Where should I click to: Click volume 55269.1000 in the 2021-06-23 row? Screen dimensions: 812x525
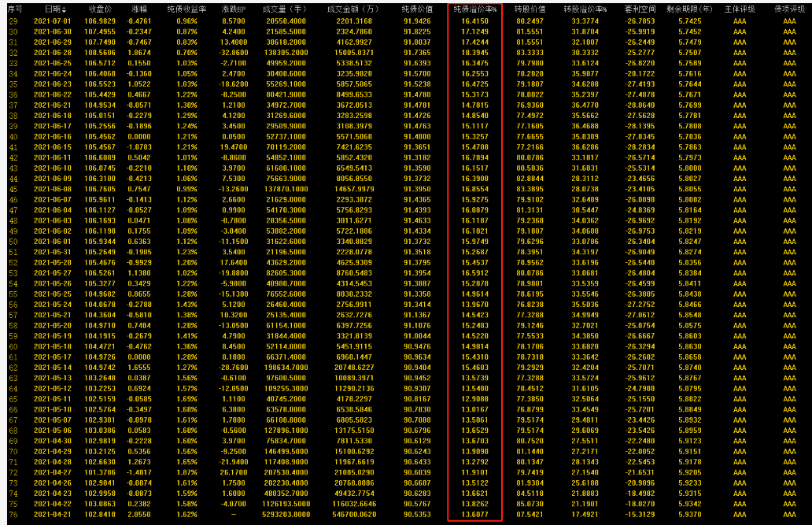(x=286, y=83)
